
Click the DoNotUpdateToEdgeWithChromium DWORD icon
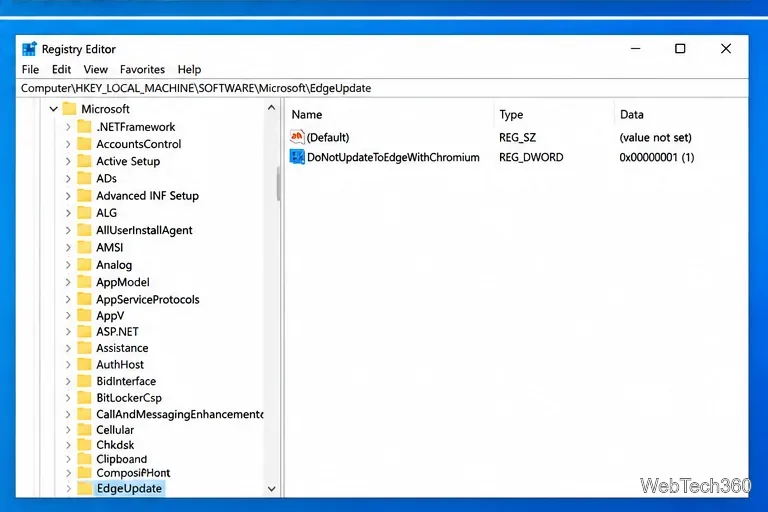(297, 157)
